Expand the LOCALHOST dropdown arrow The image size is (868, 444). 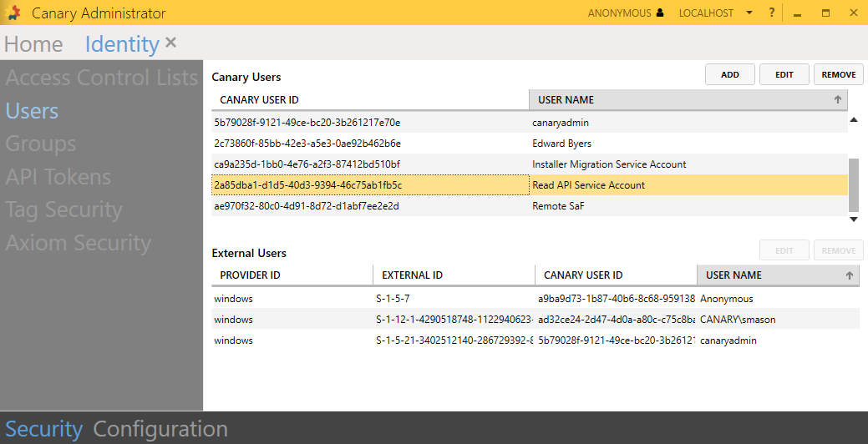coord(749,13)
